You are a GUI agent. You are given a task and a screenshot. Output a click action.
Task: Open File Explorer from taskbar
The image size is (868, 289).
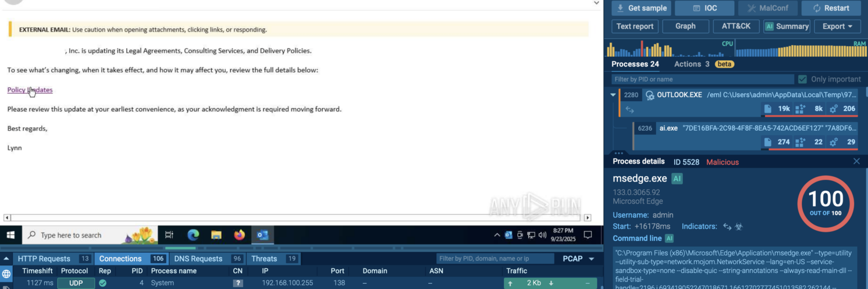click(216, 235)
